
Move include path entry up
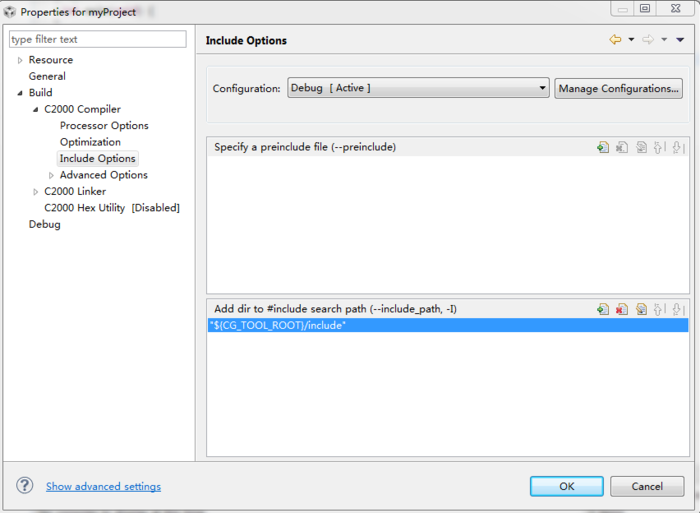pyautogui.click(x=659, y=309)
